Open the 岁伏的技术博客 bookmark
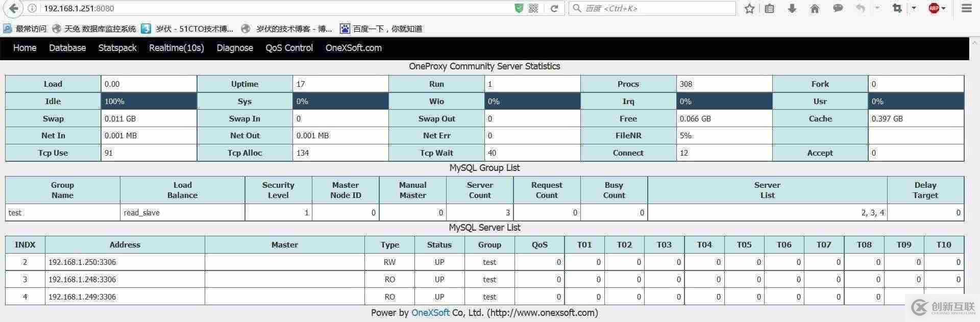Image resolution: width=980 pixels, height=322 pixels. click(287, 29)
